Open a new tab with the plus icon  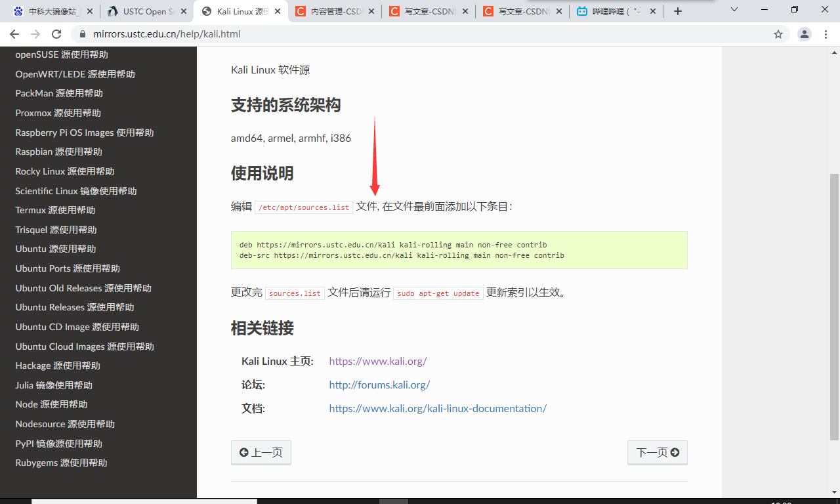678,11
